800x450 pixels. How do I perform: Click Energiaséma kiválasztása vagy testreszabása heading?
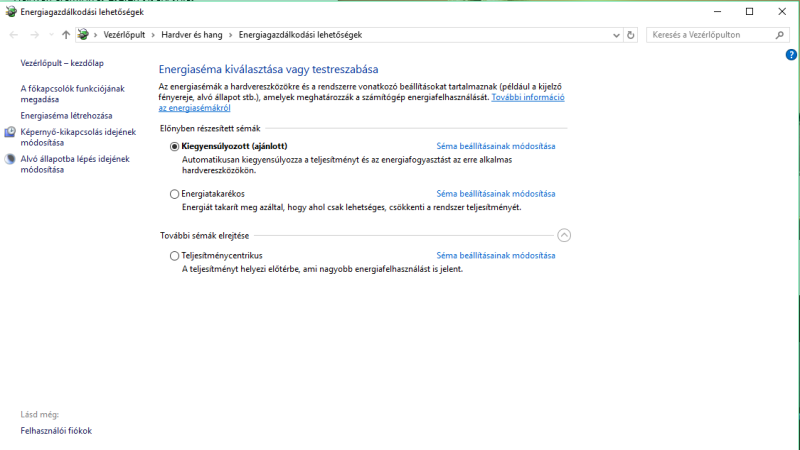tap(268, 69)
